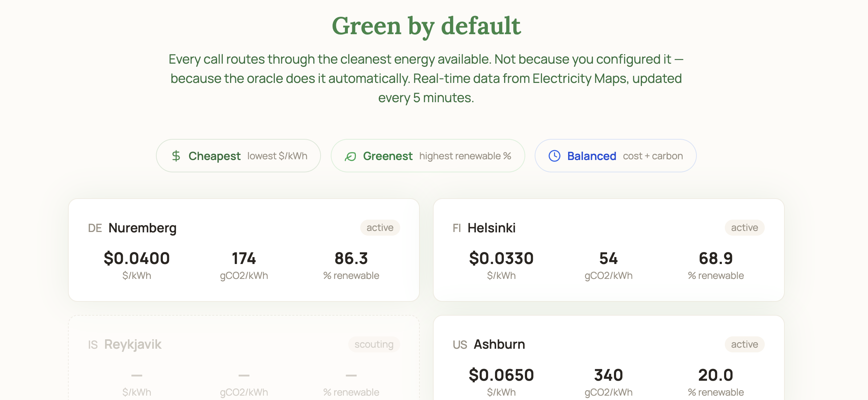Click Nuremberg's $0.0400 price value
Viewport: 868px width, 400px height.
[137, 259]
